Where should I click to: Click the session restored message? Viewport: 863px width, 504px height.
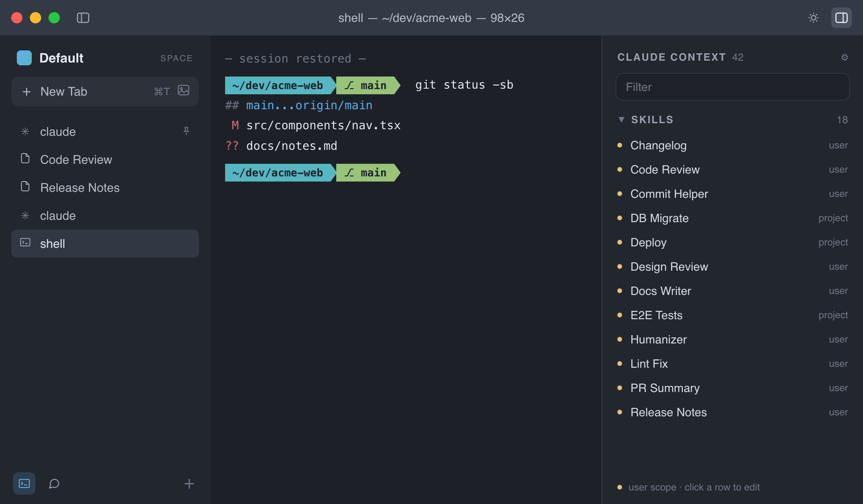tap(295, 59)
